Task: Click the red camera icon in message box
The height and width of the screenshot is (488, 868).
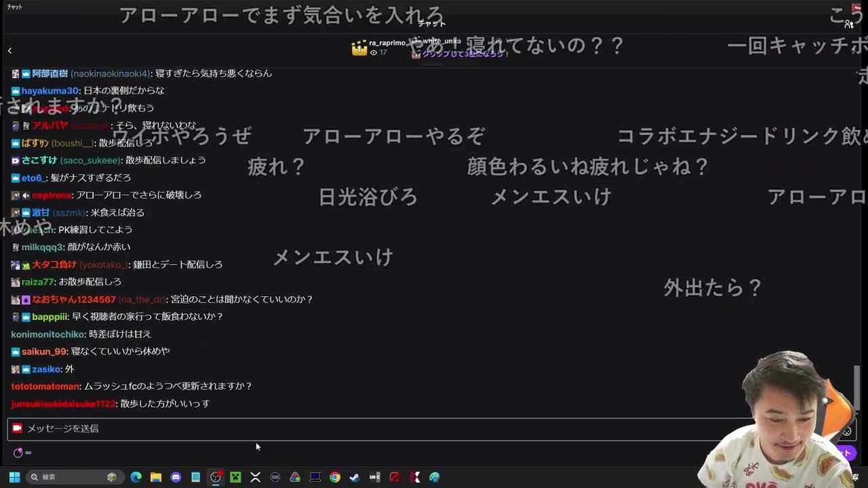Action: (x=18, y=428)
